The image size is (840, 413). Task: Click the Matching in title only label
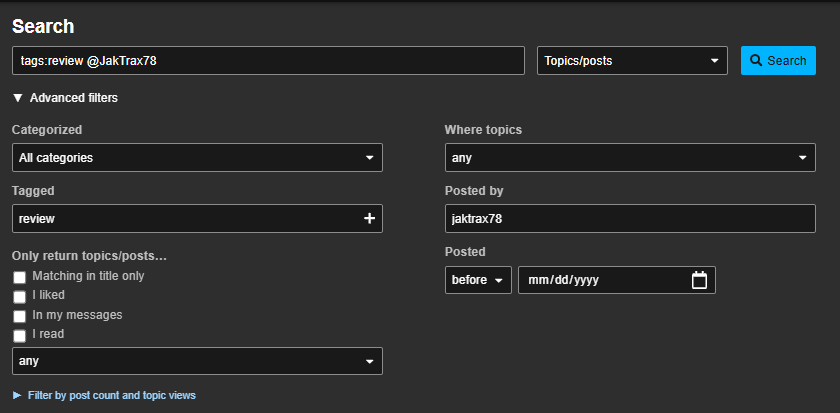(88, 276)
